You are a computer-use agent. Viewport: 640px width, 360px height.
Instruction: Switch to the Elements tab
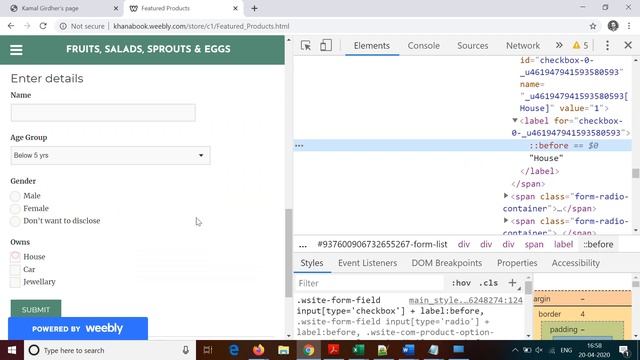[372, 45]
